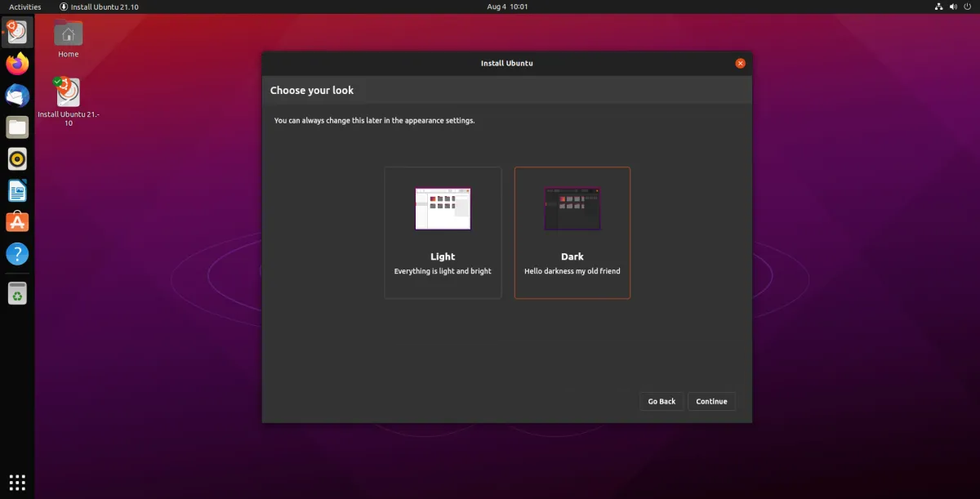980x499 pixels.
Task: Click the Dark theme preview thumbnail
Action: coord(572,209)
